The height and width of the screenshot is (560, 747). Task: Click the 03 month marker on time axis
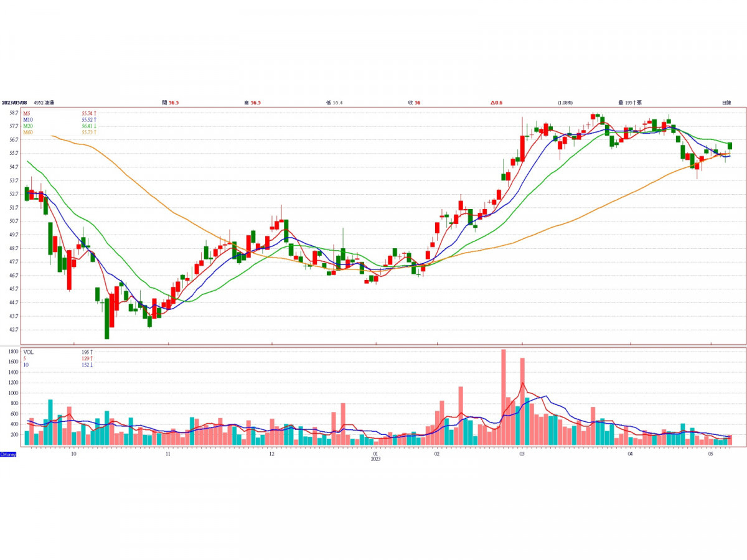click(x=522, y=454)
